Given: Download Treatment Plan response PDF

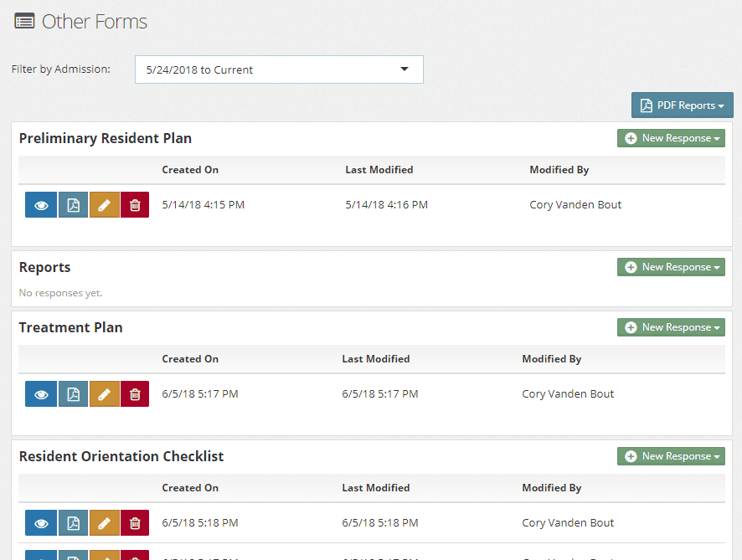Looking at the screenshot, I should pyautogui.click(x=73, y=394).
